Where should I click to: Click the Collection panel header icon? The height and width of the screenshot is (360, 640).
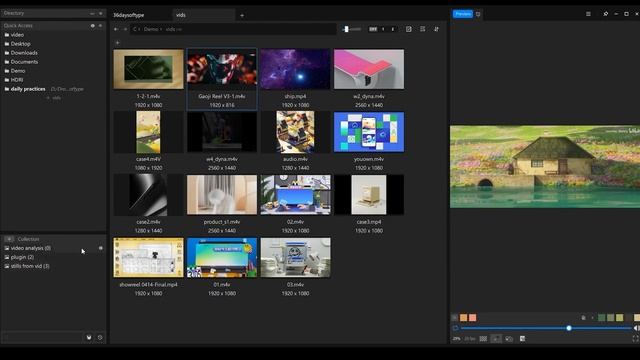coord(9,239)
